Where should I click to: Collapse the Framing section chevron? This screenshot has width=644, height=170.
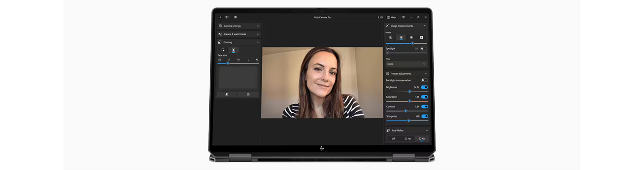coord(258,42)
